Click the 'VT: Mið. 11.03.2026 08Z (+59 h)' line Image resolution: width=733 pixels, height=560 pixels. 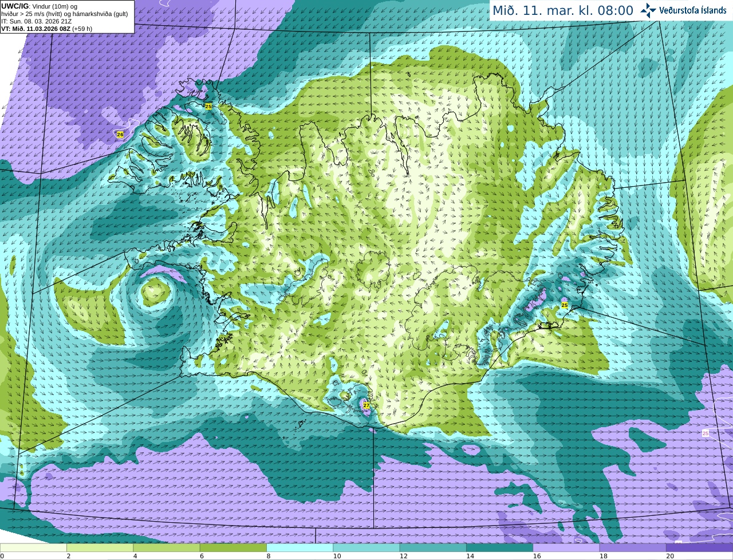(x=46, y=29)
